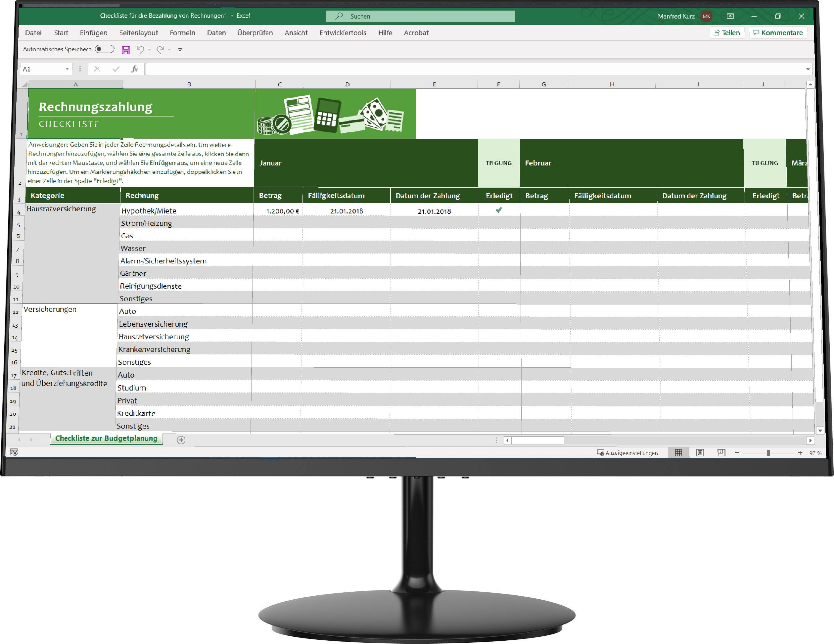The height and width of the screenshot is (644, 834).
Task: Toggle the Erledigt checkmark for Hypothek/Miete
Action: (498, 210)
